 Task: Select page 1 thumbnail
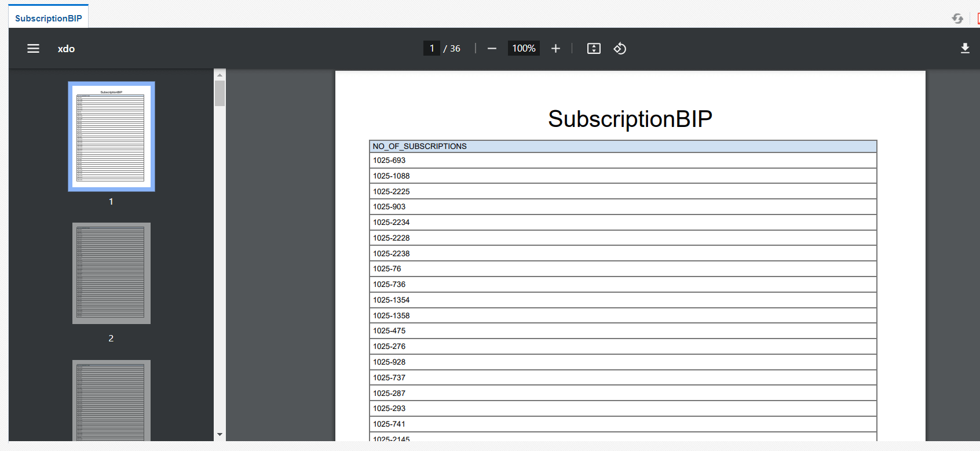point(111,136)
